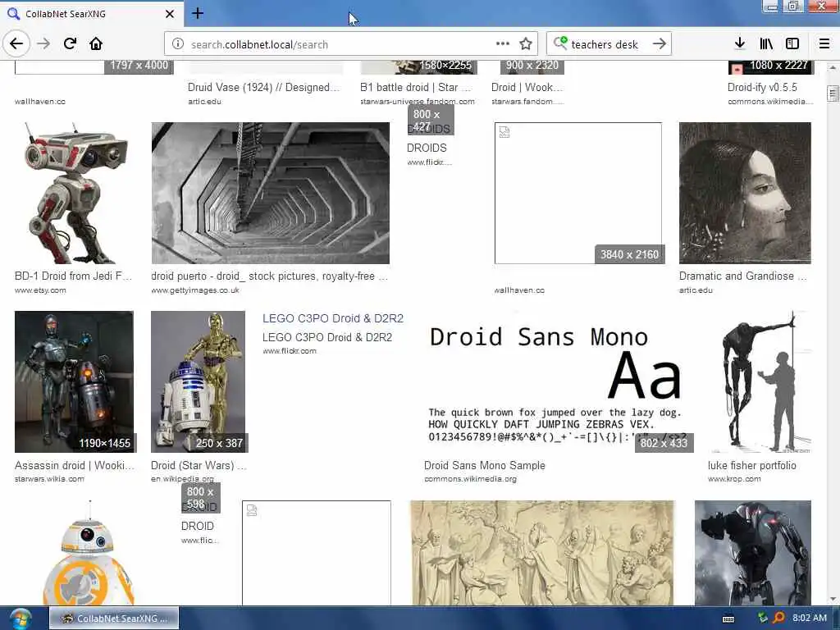
Task: Open the 'Droid (Star Wars) …' title
Action: [199, 466]
